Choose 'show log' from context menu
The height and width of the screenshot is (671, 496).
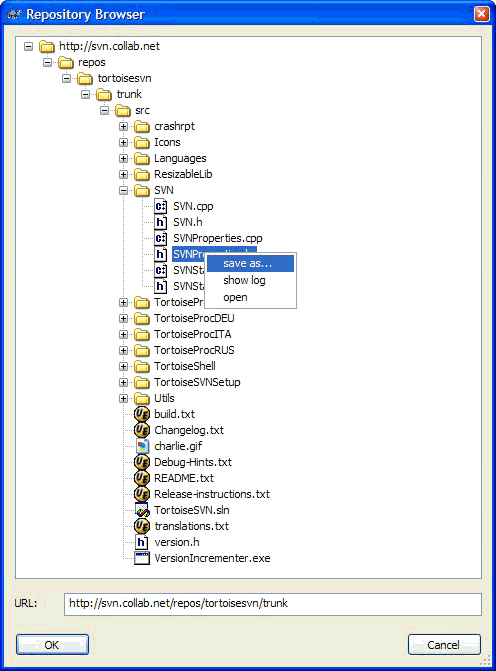pyautogui.click(x=250, y=280)
